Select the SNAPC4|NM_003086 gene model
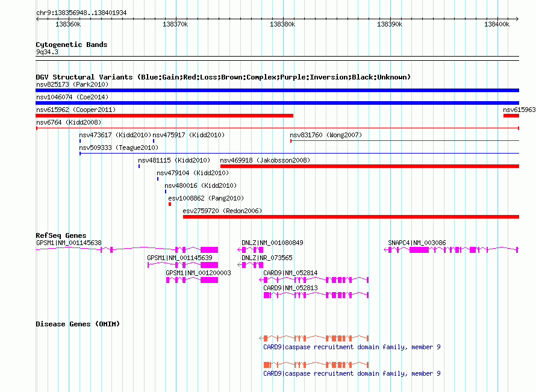The image size is (536, 392). click(x=451, y=250)
